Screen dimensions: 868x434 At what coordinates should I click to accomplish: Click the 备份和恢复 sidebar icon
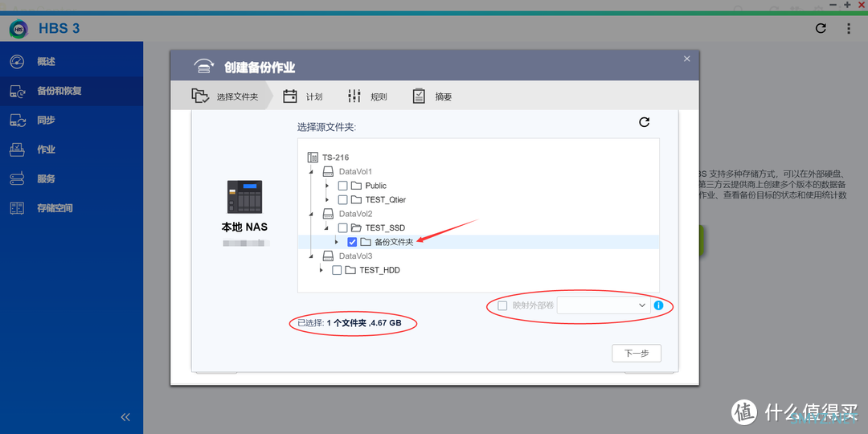(17, 92)
